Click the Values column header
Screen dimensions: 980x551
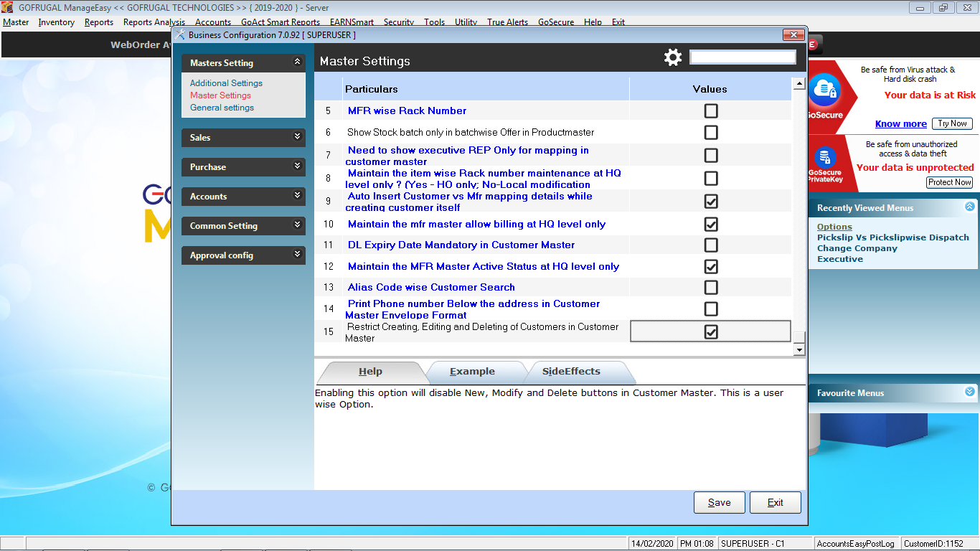(710, 89)
